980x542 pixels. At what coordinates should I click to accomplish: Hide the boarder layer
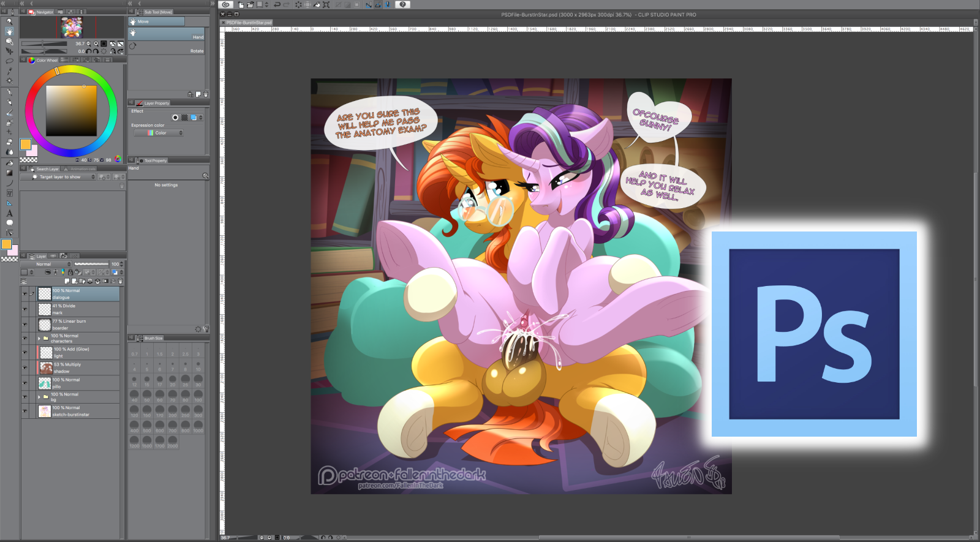pos(24,325)
